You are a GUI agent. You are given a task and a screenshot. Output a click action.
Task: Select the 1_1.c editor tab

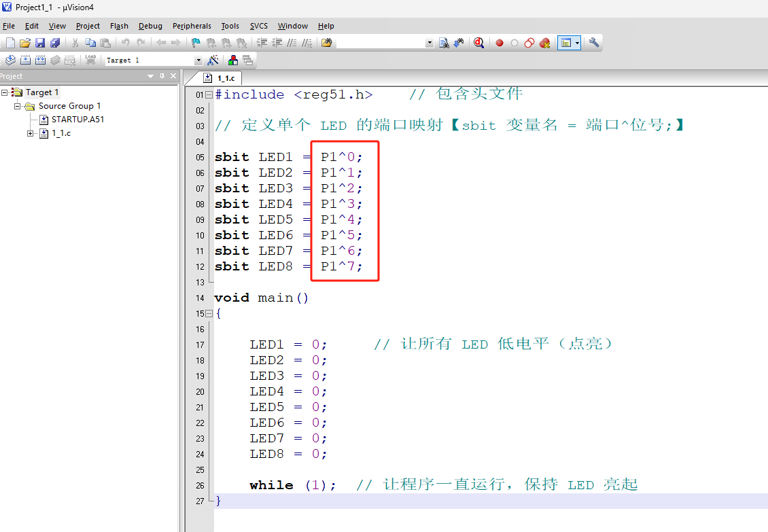[x=220, y=78]
